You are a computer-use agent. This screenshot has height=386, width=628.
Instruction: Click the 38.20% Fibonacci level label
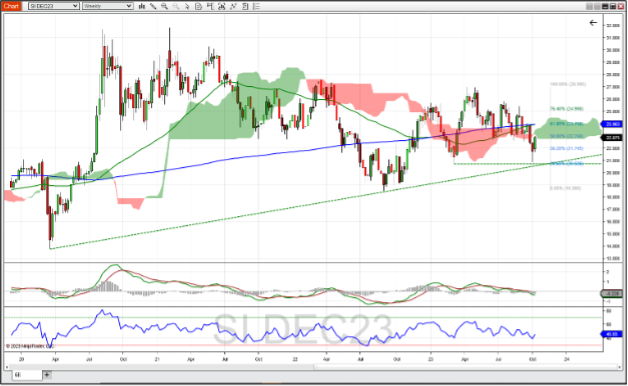(x=567, y=148)
